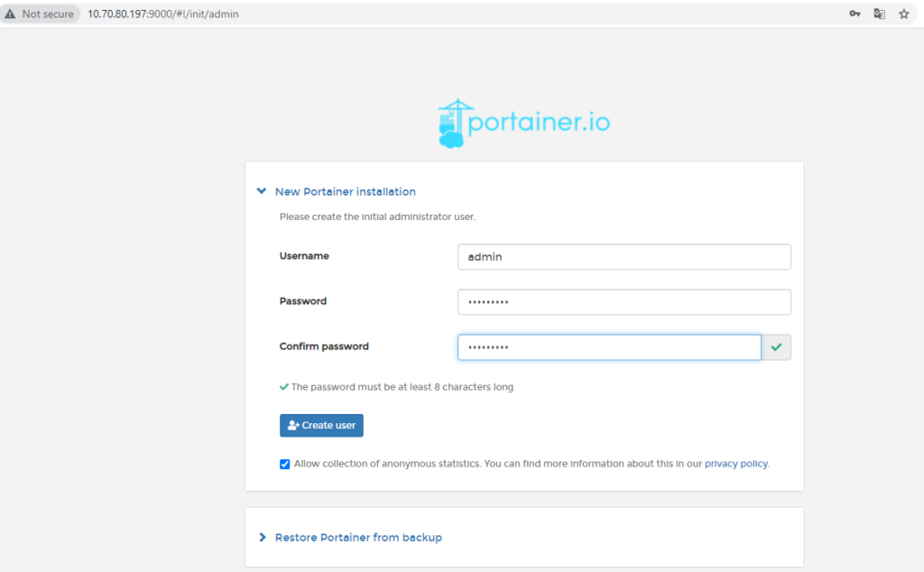
Task: Open the saved passwords key icon
Action: point(855,14)
